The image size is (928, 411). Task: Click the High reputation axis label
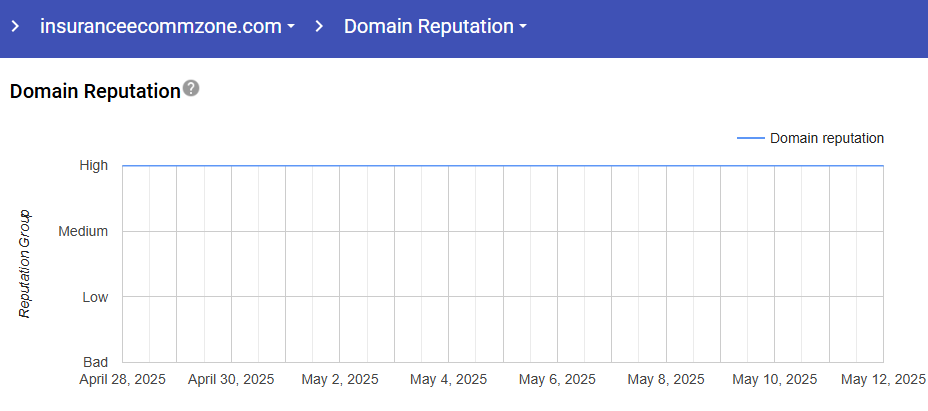[x=94, y=166]
